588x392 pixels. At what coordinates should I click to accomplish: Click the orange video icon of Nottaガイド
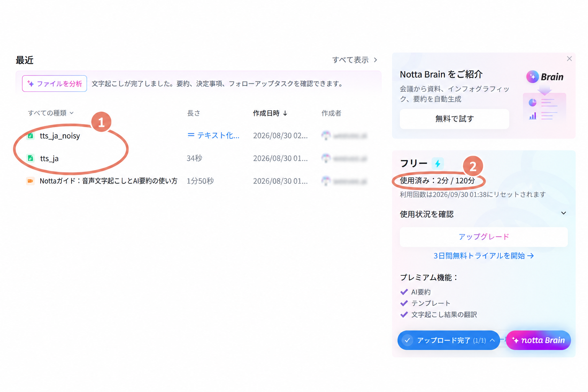[30, 181]
